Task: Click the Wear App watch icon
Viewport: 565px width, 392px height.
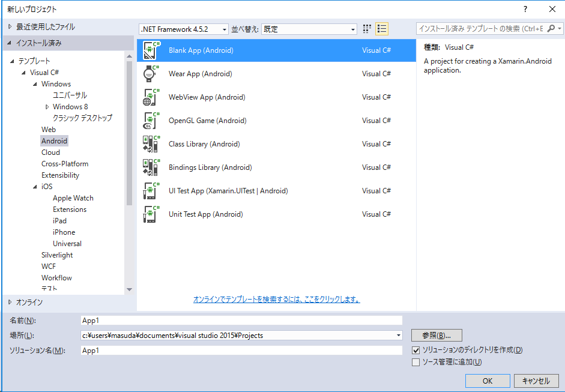Action: [x=151, y=74]
